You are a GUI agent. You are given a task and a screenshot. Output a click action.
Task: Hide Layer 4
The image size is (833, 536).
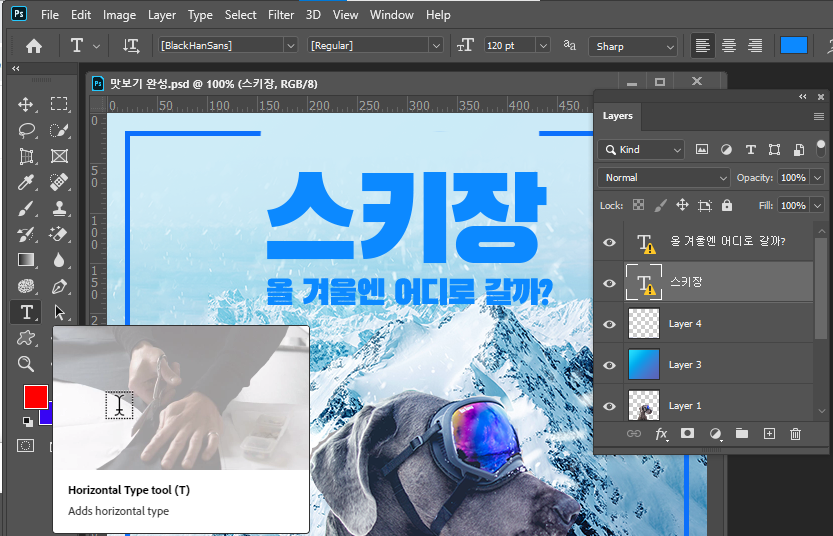click(x=609, y=324)
